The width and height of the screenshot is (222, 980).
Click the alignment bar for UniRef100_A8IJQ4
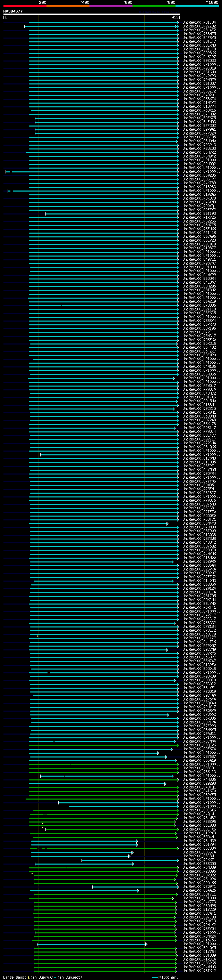point(104,23)
